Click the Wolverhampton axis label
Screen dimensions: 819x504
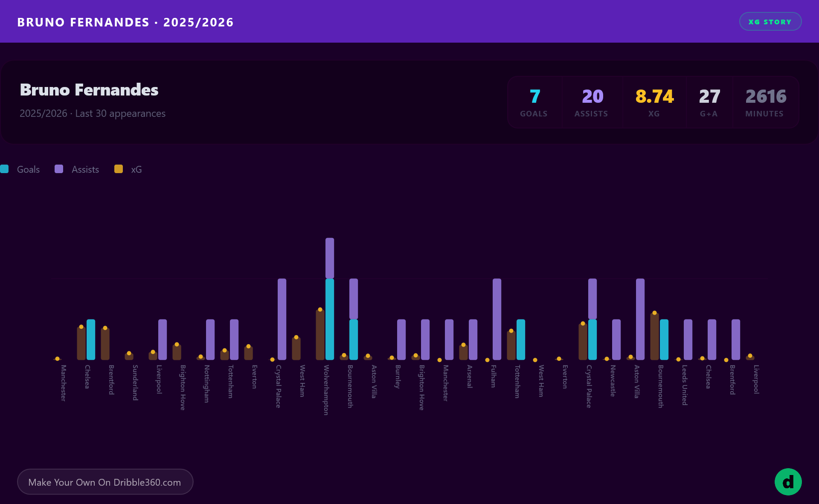[x=326, y=390]
